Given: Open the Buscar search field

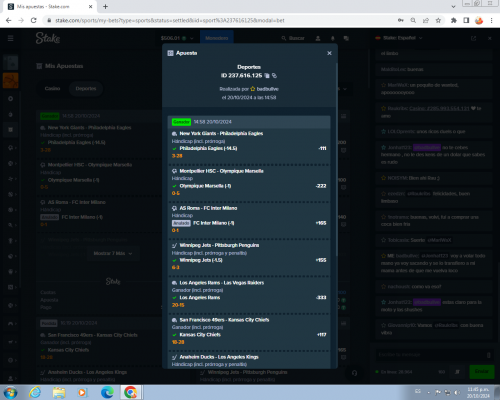Looking at the screenshot, I should [x=293, y=38].
